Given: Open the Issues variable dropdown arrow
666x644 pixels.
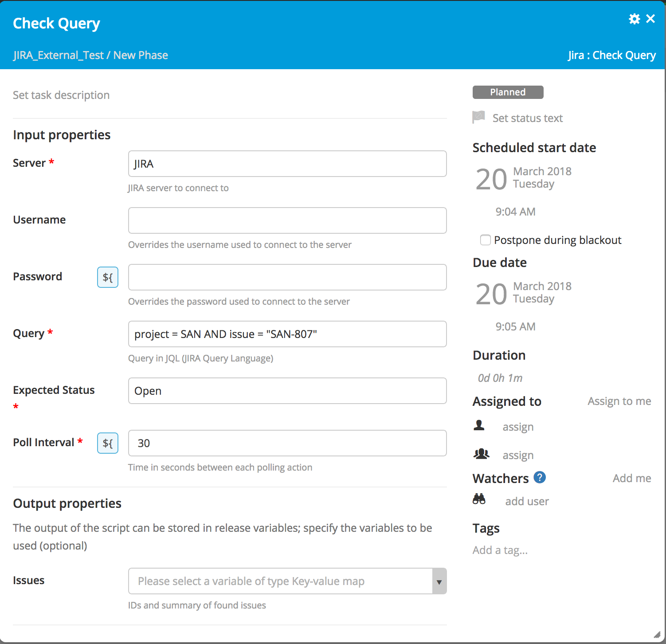Looking at the screenshot, I should coord(439,581).
